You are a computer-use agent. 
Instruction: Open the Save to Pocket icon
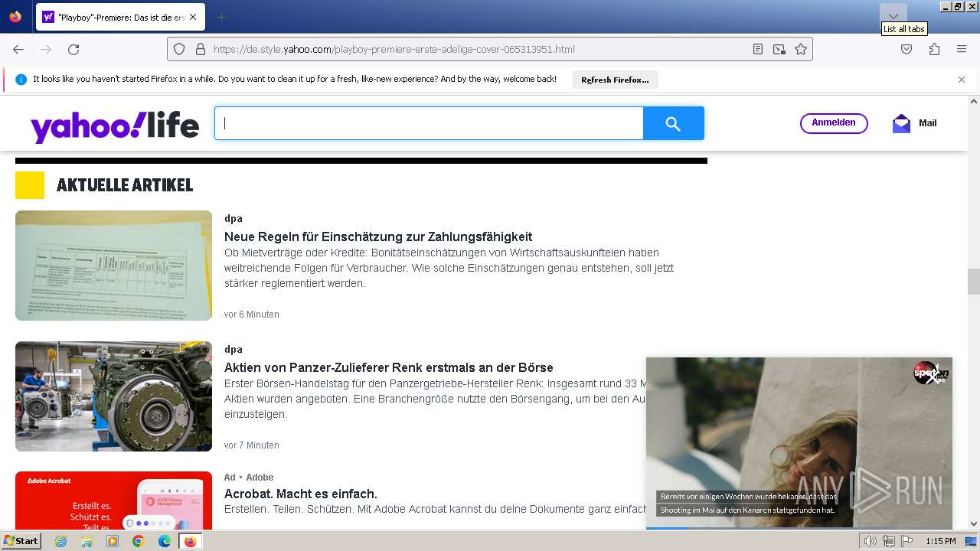(906, 49)
